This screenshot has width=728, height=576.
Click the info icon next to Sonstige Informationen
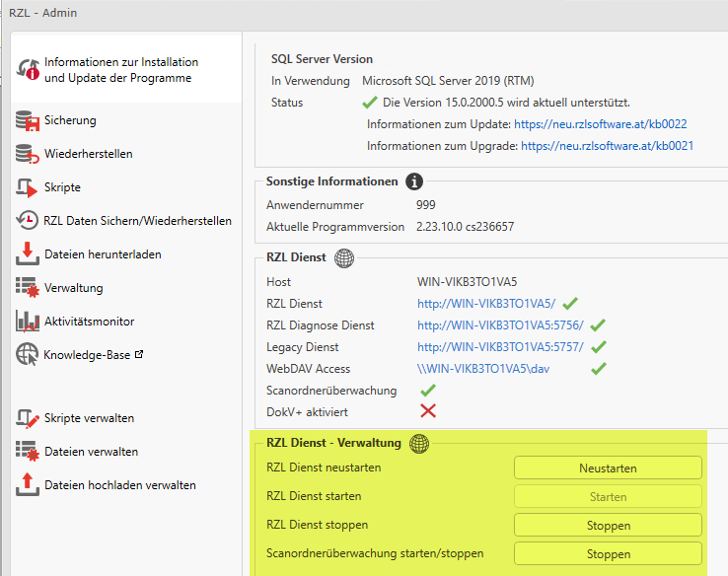(x=414, y=181)
